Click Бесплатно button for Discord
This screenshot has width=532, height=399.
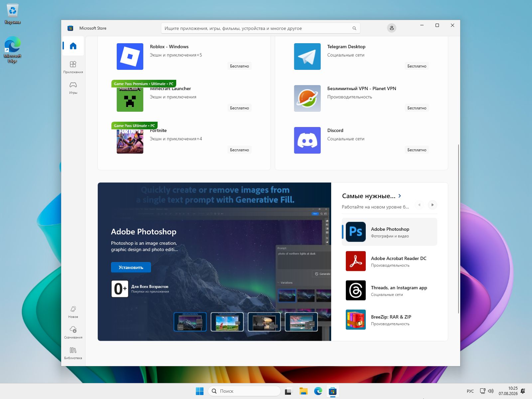click(x=417, y=150)
